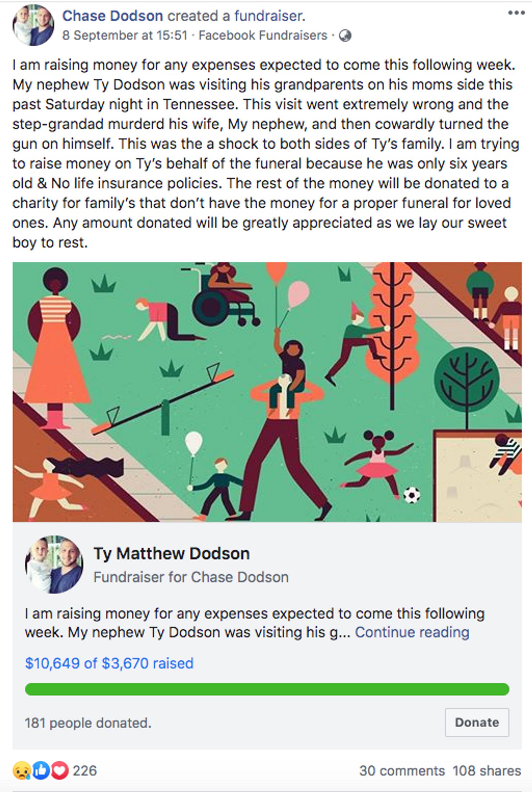Screen dimensions: 532x792
Task: Click the $10,649 of $3,670 raised text
Action: (x=109, y=663)
